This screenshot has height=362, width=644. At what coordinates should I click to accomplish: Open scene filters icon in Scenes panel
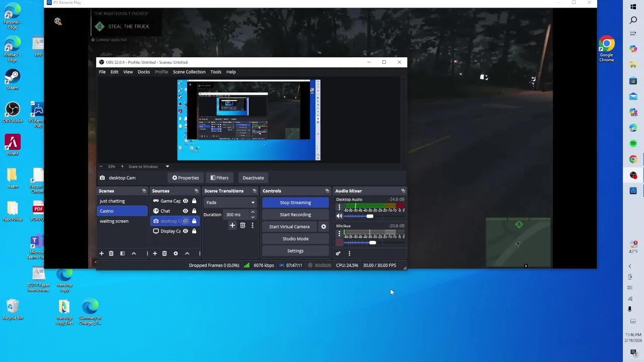[x=122, y=253]
